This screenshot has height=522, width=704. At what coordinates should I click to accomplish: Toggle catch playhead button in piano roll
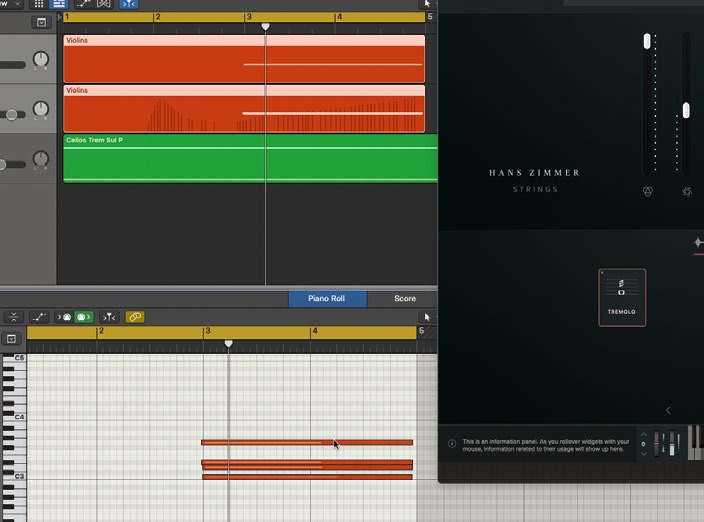tap(109, 317)
